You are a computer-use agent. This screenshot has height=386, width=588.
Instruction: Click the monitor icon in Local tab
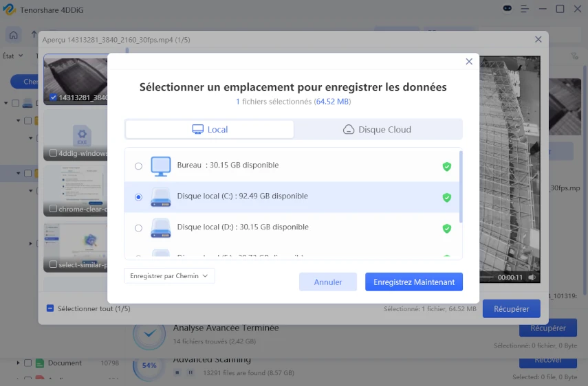pos(197,130)
